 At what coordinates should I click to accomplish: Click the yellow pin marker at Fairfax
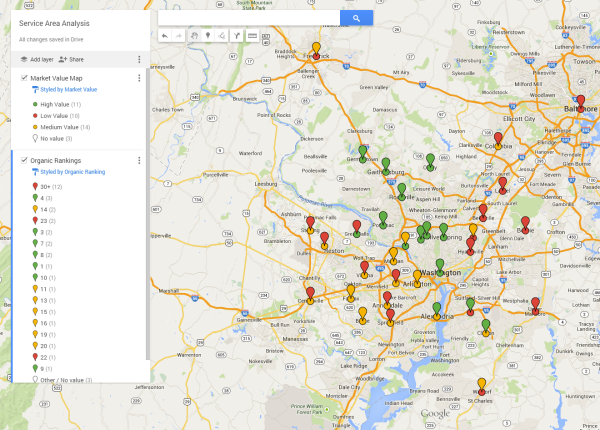coord(351,292)
